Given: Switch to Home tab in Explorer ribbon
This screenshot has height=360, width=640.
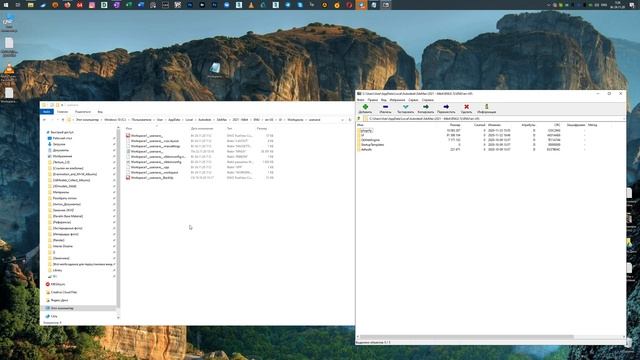Looking at the screenshot, I should click(62, 112).
